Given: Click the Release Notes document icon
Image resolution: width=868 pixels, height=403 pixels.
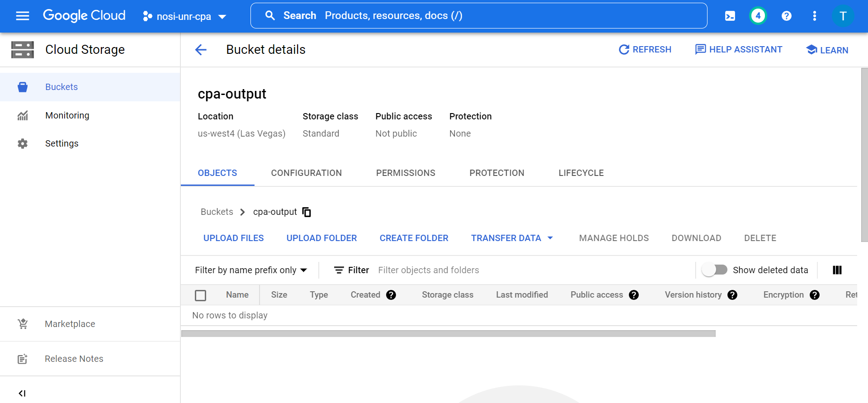Looking at the screenshot, I should 23,359.
